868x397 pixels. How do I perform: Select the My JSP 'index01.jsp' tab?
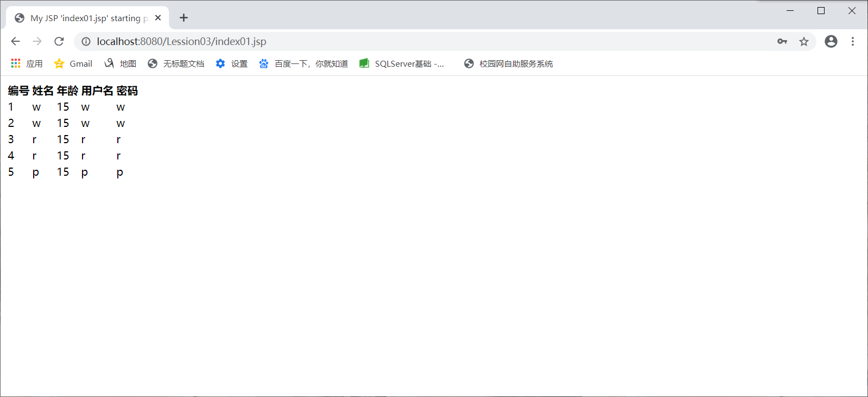click(x=88, y=18)
